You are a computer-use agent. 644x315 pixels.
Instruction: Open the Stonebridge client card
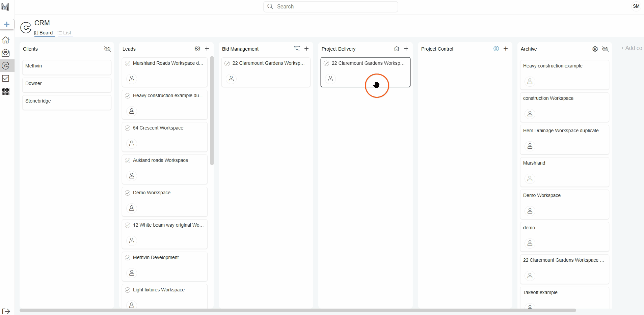[66, 102]
